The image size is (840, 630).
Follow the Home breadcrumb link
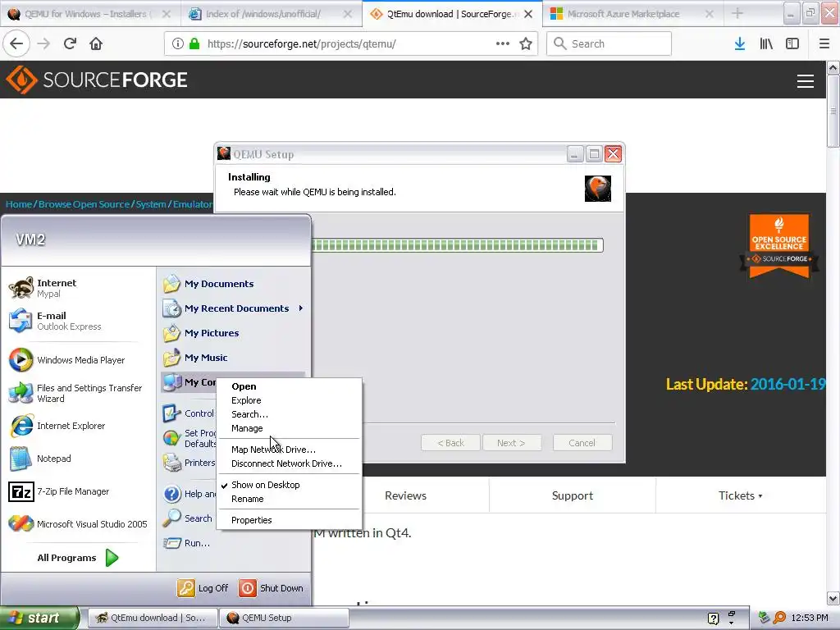coord(19,204)
